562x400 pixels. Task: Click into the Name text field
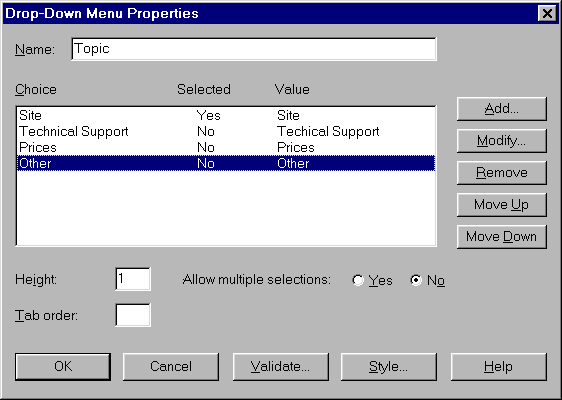[x=254, y=49]
